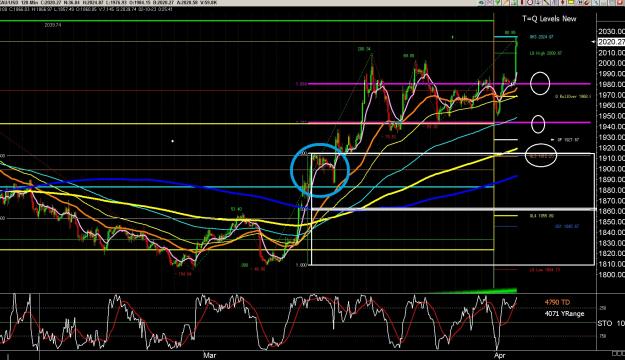Click the yellow Rollover level label
Image resolution: width=625 pixels, height=360 pixels.
573,96
